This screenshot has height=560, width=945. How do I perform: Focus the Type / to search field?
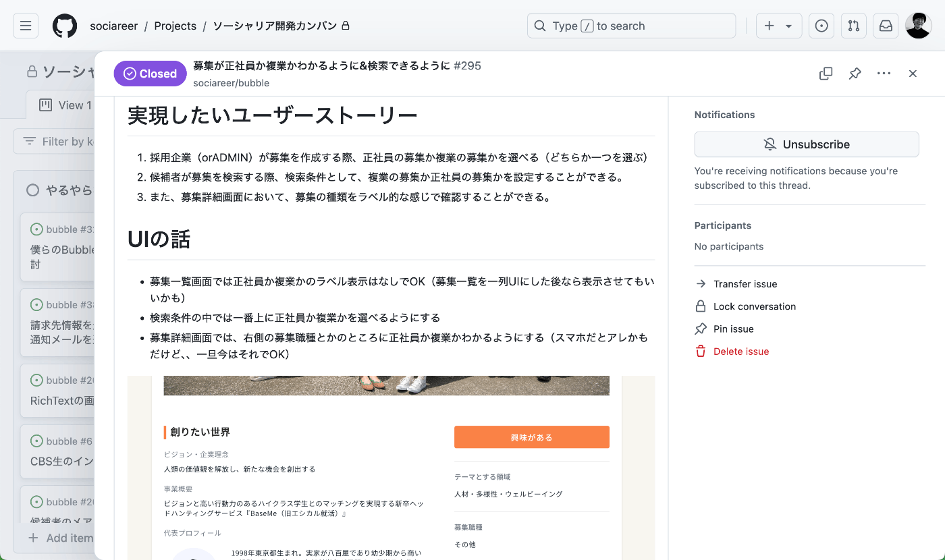tap(631, 26)
